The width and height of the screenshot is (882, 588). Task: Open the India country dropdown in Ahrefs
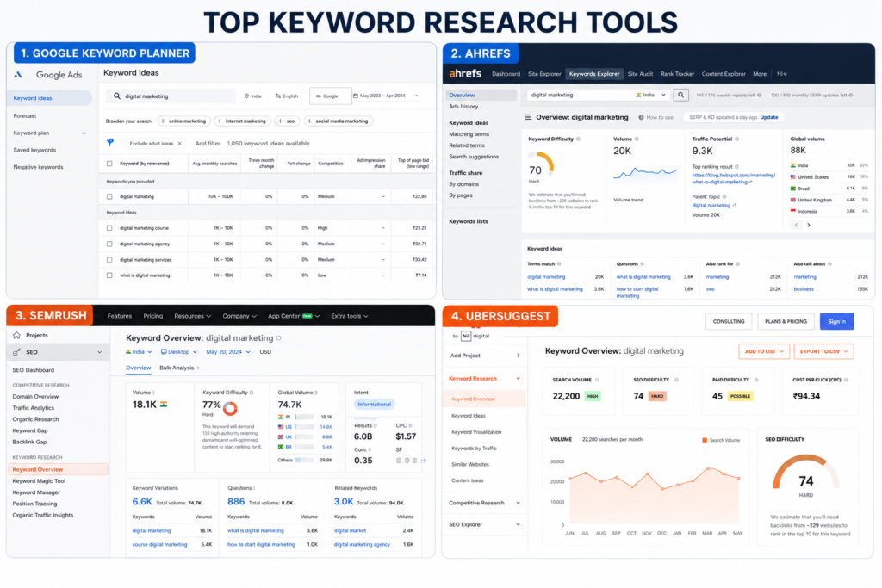pos(651,95)
